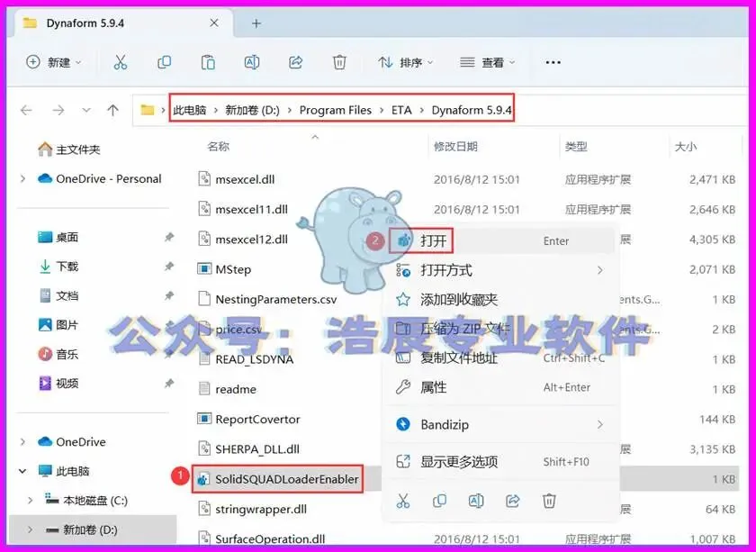Select 压缩为 ZIP 文件 in the context menu
The height and width of the screenshot is (552, 756).
pos(501,329)
